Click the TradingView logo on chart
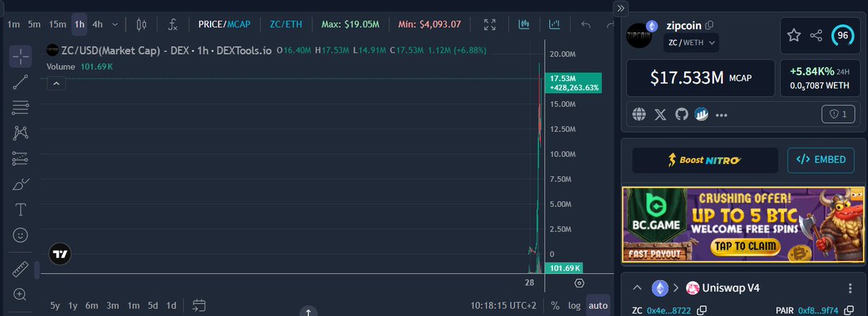This screenshot has height=316, width=868. 60,254
